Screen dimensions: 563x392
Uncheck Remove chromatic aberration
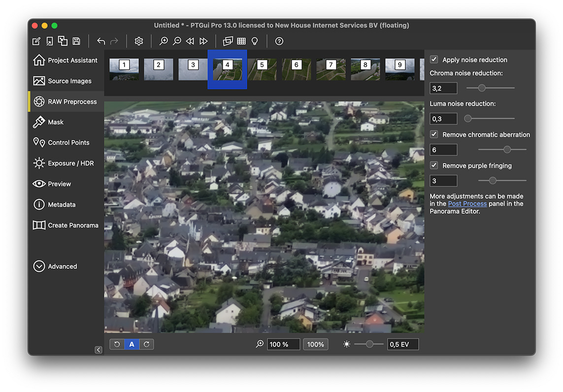pos(434,134)
